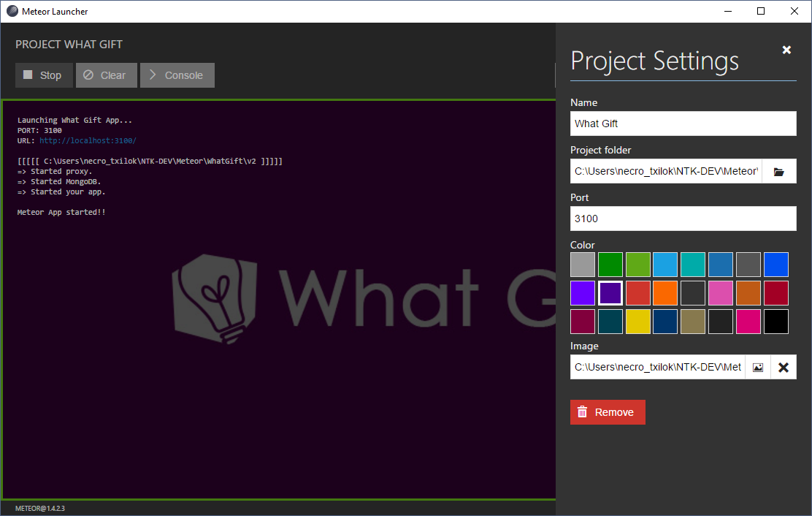Pick the steel blue color swatch
This screenshot has width=812, height=516.
pos(721,265)
